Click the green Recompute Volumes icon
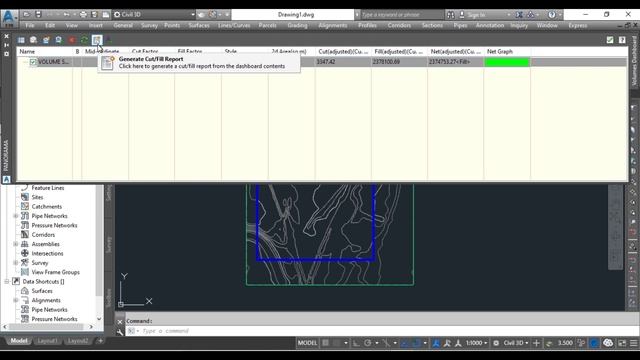 [x=84, y=40]
